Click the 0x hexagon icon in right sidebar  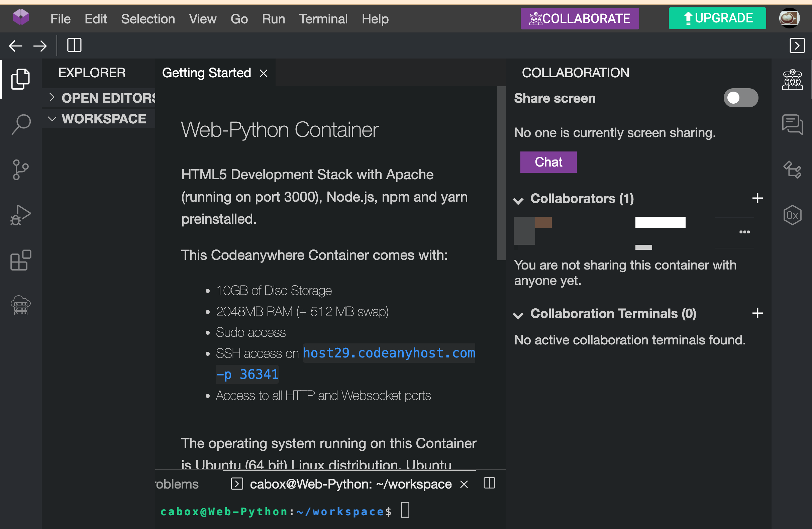pos(792,215)
